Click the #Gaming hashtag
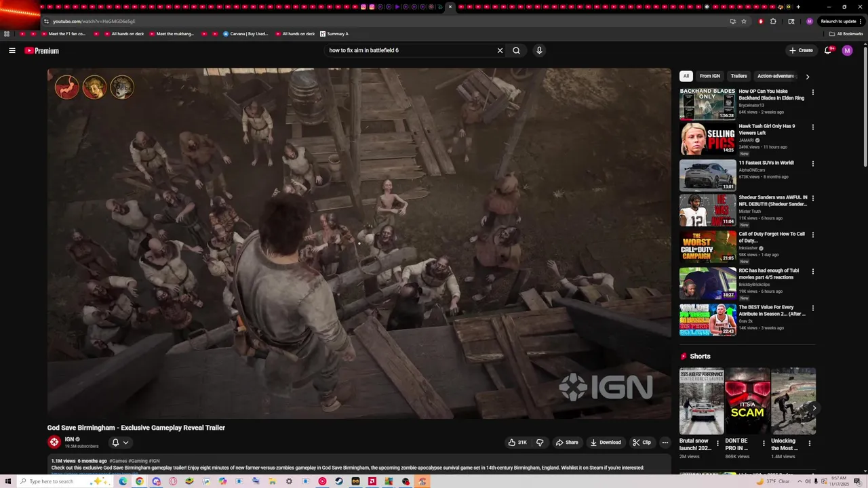The image size is (868, 488). click(138, 461)
